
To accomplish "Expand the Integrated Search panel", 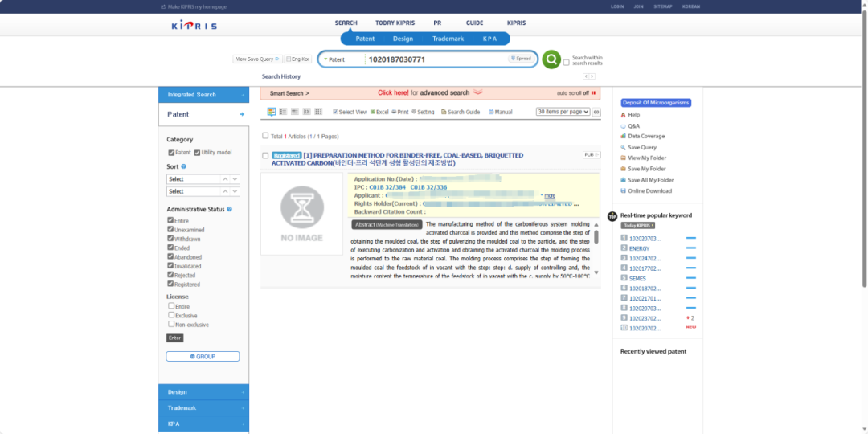I will point(203,95).
